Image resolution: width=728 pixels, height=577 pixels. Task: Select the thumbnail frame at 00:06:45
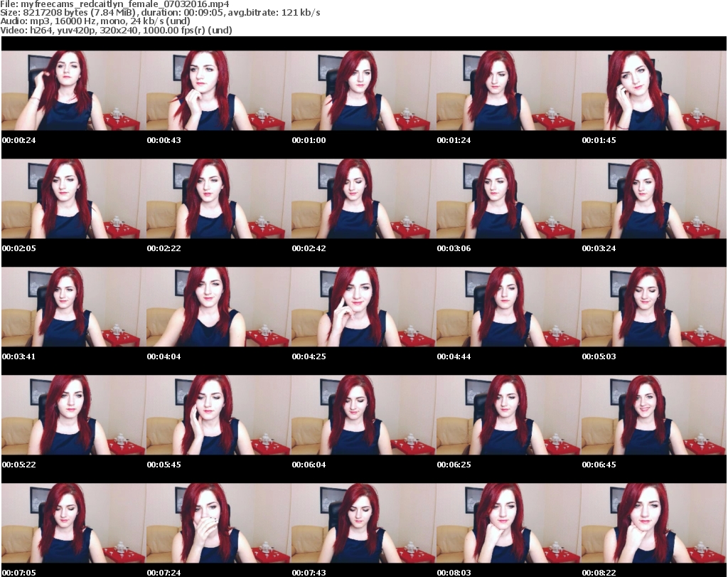point(654,415)
